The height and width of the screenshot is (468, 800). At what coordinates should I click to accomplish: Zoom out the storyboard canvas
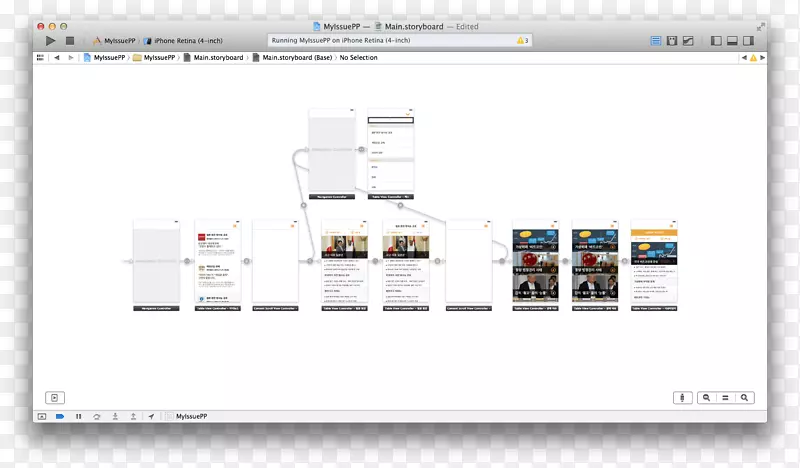click(706, 398)
